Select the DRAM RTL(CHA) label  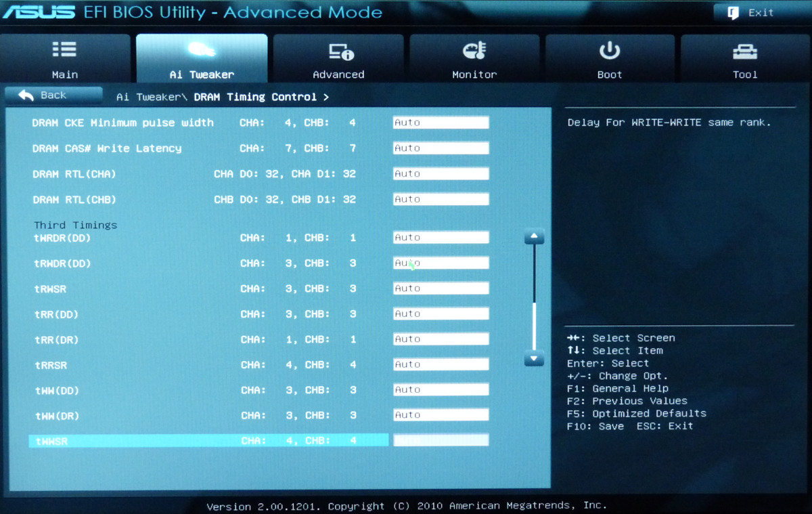(74, 174)
